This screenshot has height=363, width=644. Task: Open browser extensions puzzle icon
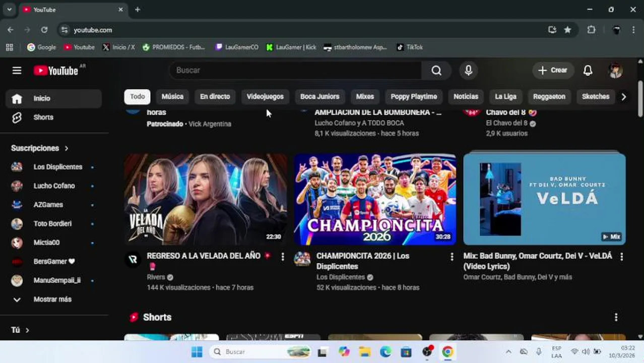(x=591, y=30)
